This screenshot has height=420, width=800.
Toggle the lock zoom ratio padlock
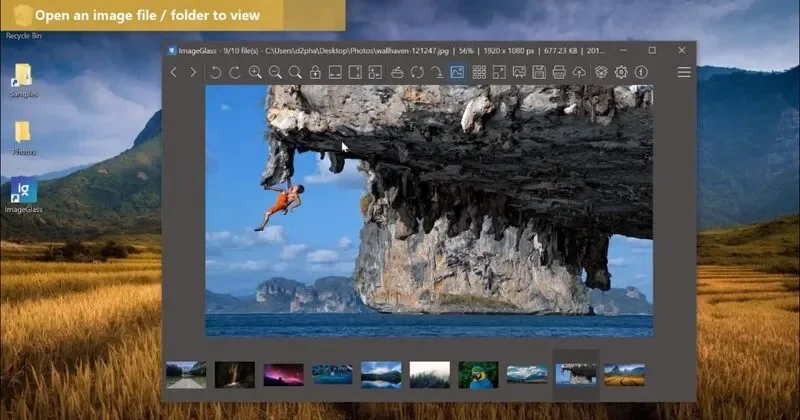click(315, 72)
